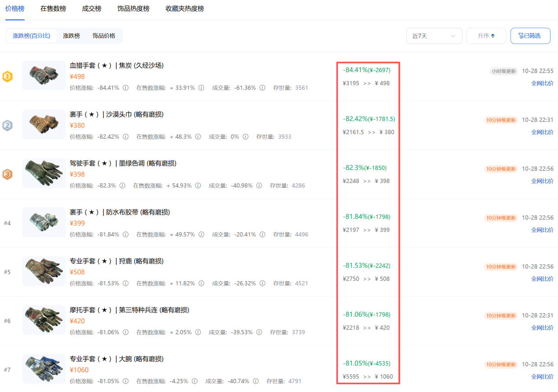Open the 已筛选 filter panel
The height and width of the screenshot is (392, 558).
[530, 36]
